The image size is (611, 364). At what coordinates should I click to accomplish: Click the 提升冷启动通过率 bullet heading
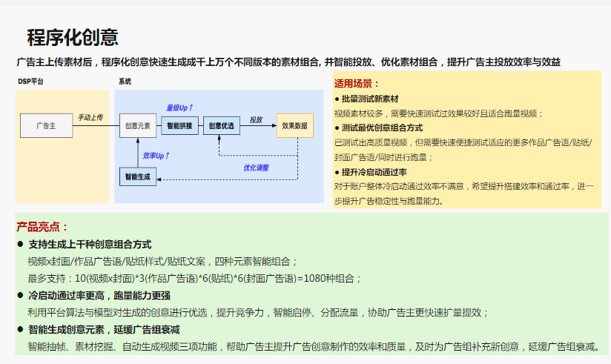[374, 171]
